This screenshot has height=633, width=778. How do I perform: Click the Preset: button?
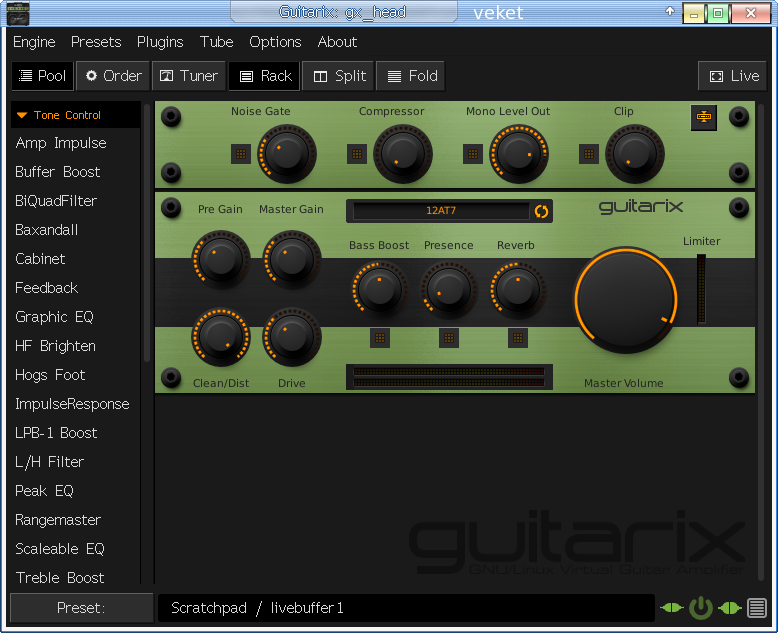tap(81, 608)
